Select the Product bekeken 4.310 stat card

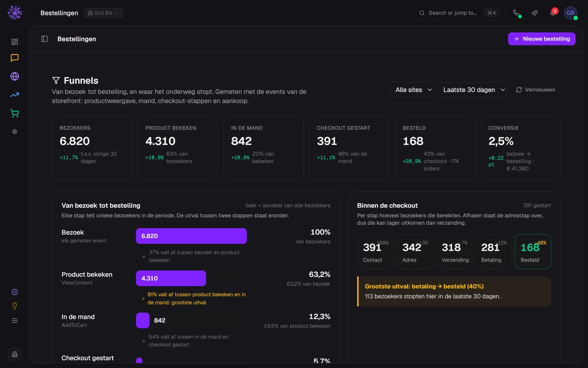[178, 148]
